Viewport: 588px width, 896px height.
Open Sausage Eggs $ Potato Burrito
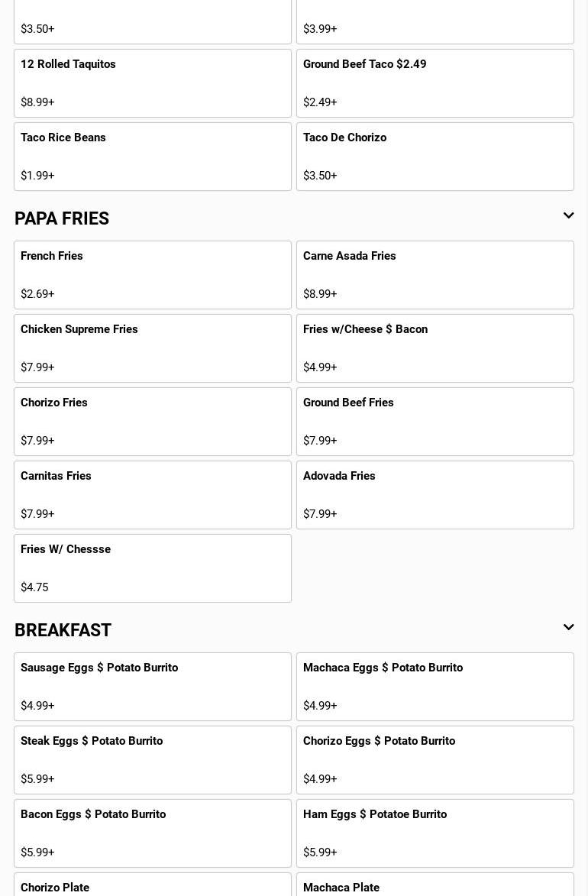coord(153,687)
